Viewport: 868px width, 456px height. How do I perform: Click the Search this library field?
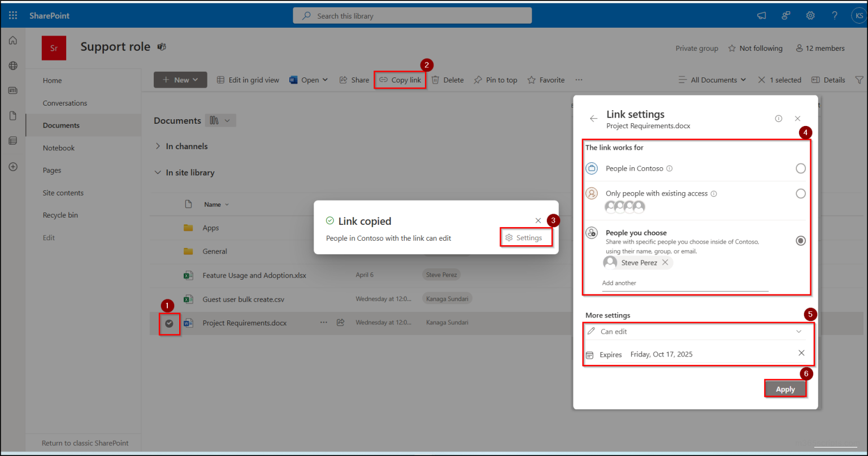pos(411,15)
